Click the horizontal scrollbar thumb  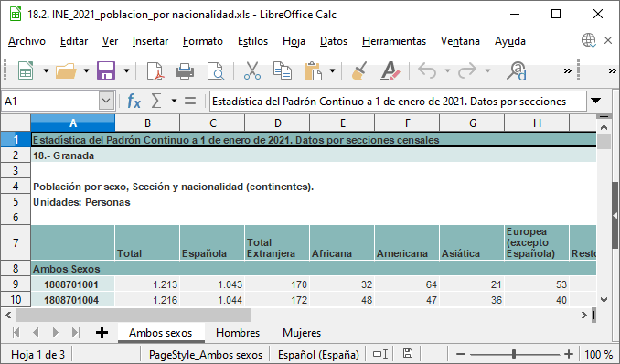[134, 316]
